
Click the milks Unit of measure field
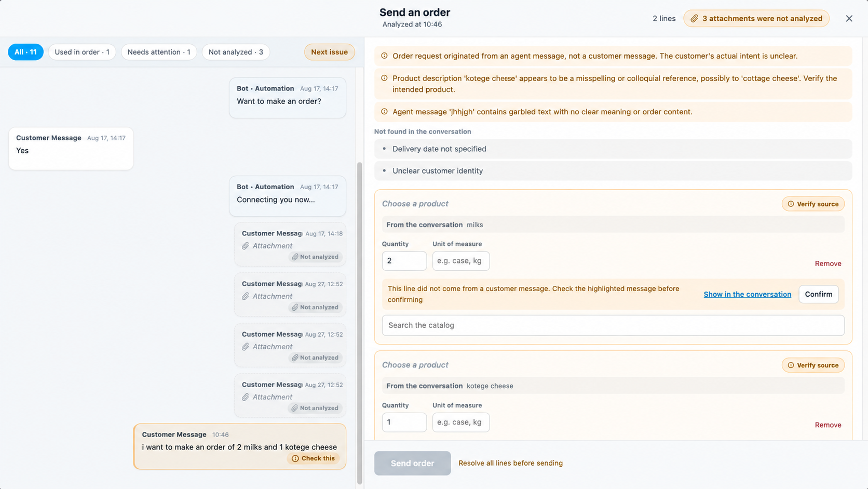click(460, 261)
